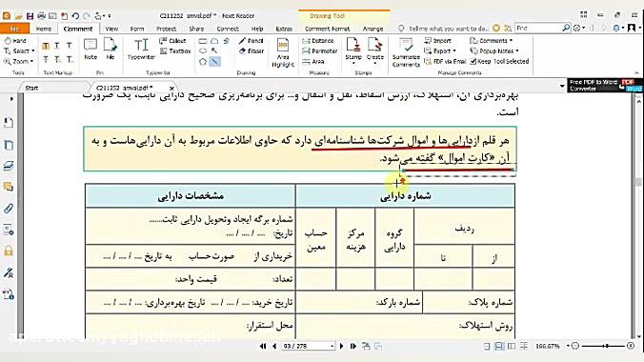Image resolution: width=644 pixels, height=362 pixels.
Task: Undo the last action
Action: (x=75, y=16)
